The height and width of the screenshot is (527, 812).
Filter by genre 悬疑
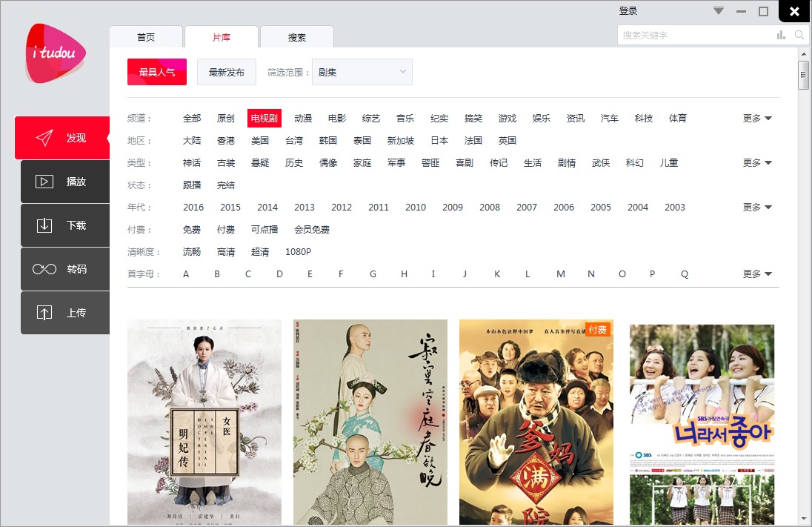260,163
